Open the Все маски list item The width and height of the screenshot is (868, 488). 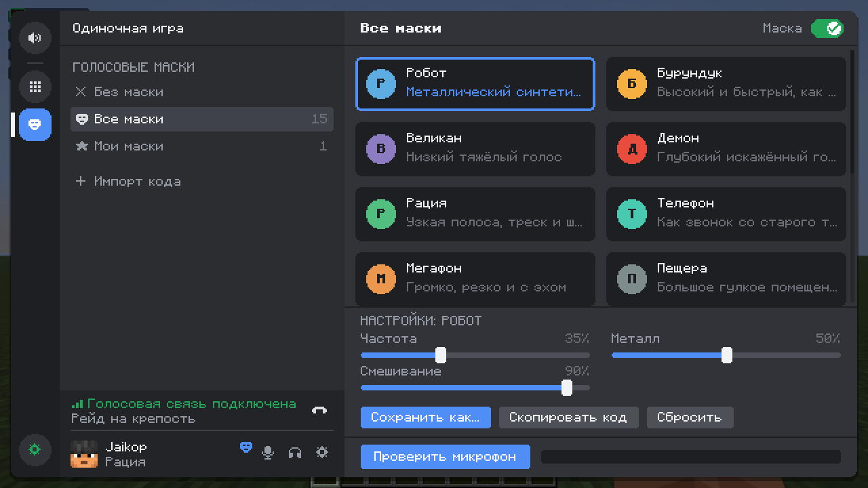point(202,119)
